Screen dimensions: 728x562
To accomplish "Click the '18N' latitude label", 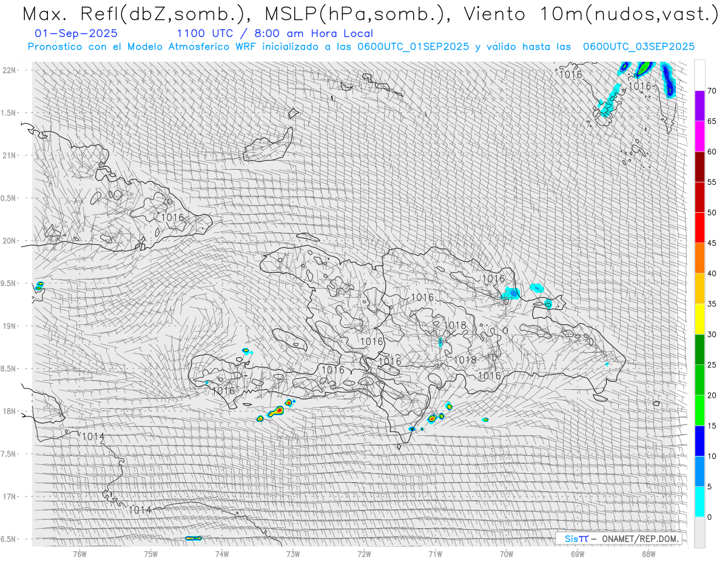I will (x=10, y=411).
